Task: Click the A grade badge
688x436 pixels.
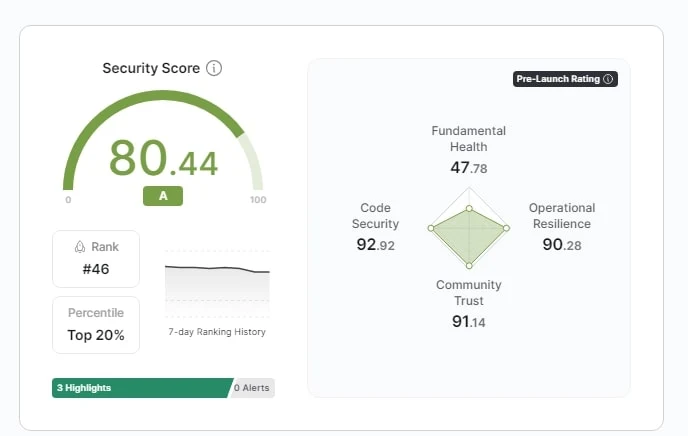Action: (163, 196)
